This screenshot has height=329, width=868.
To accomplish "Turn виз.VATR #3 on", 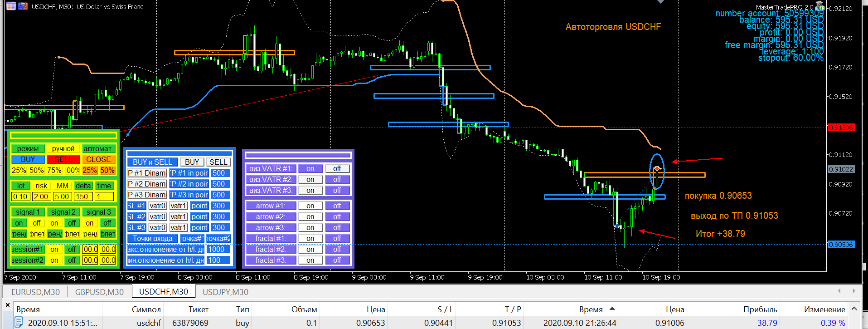I will 310,190.
